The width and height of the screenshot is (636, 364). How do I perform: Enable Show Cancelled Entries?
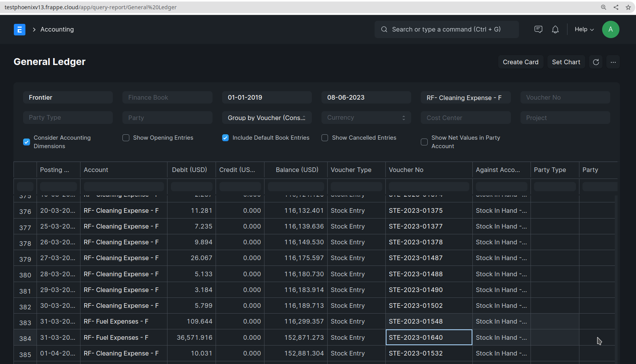click(325, 137)
